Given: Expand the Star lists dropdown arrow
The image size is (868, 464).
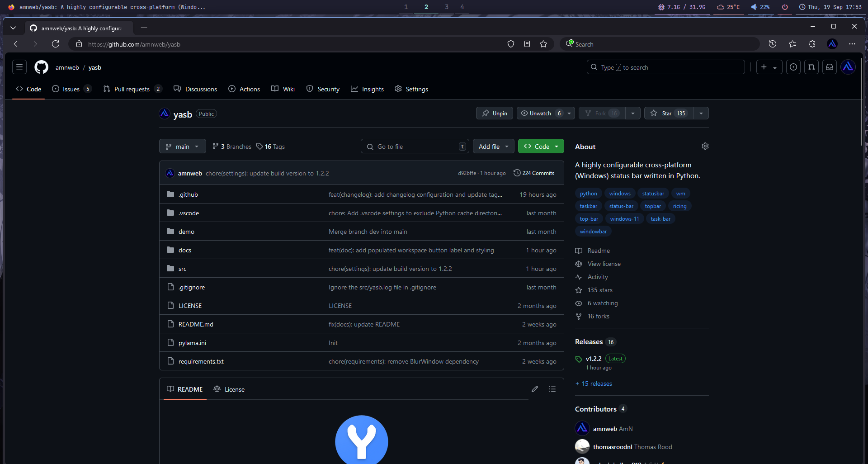Looking at the screenshot, I should tap(701, 113).
